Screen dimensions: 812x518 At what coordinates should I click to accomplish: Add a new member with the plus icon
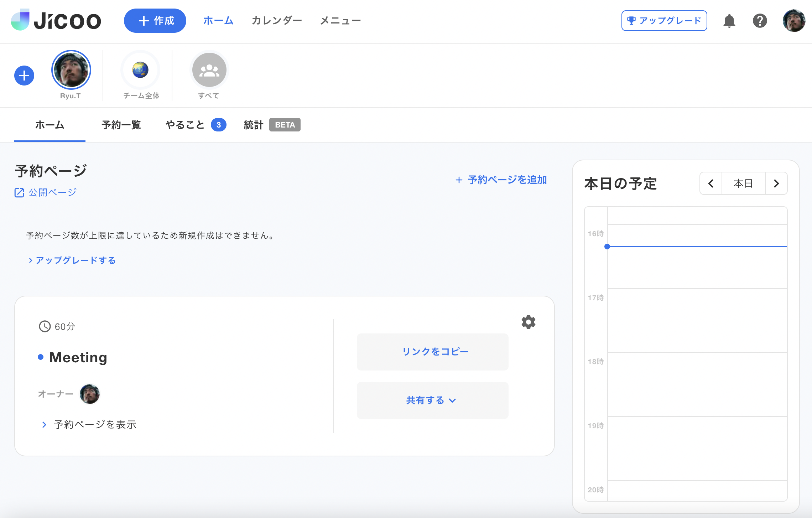click(24, 75)
